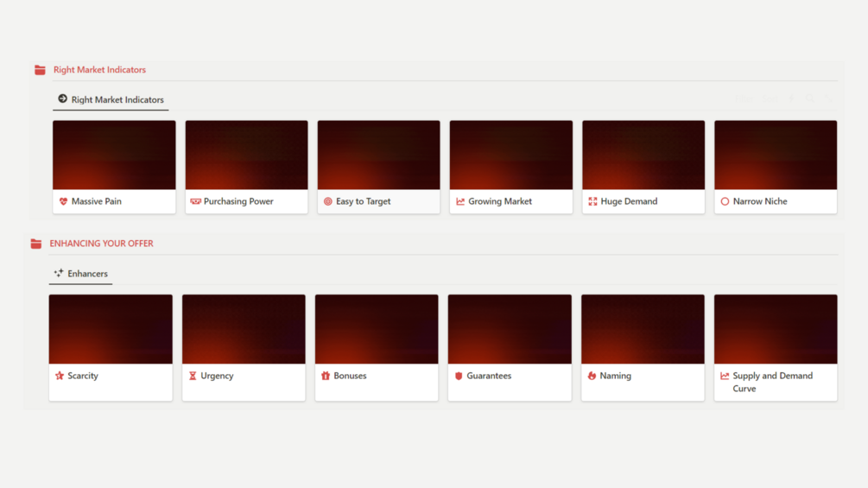Click the cover image of Purchasing Power card

point(246,155)
